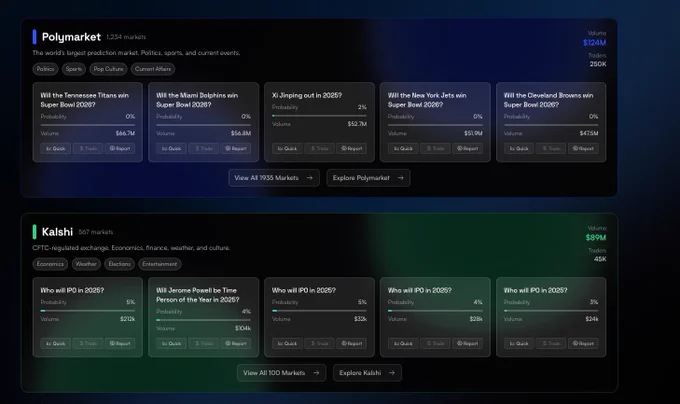Click Report on the $212k IPO card
Screen dimensions: 680x404
120,343
